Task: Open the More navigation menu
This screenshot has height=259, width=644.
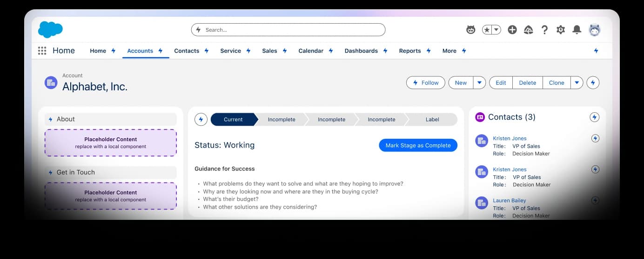Action: [x=449, y=51]
